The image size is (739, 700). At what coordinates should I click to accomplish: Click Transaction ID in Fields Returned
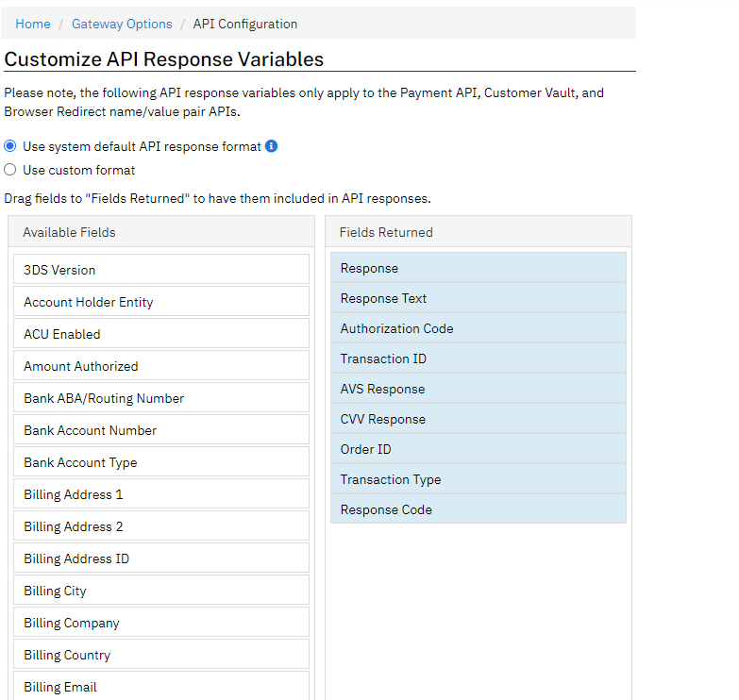pos(479,358)
